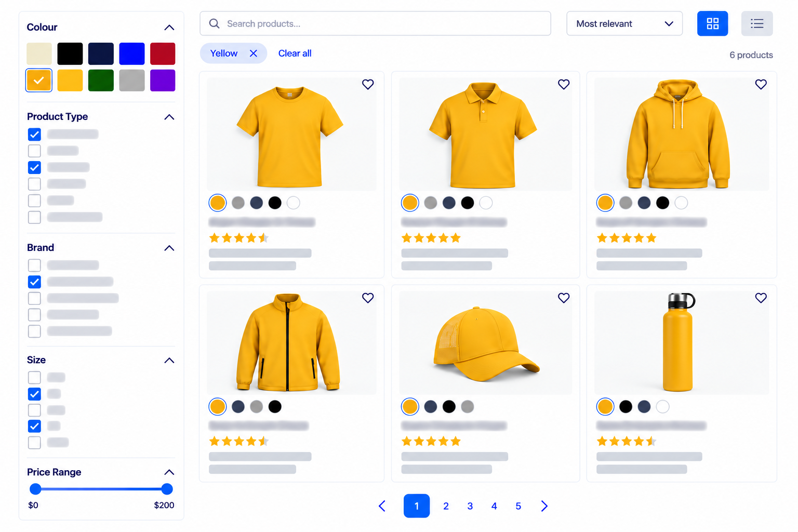Screen dimensions: 798x532
Task: Click the Clear all link
Action: pyautogui.click(x=295, y=54)
